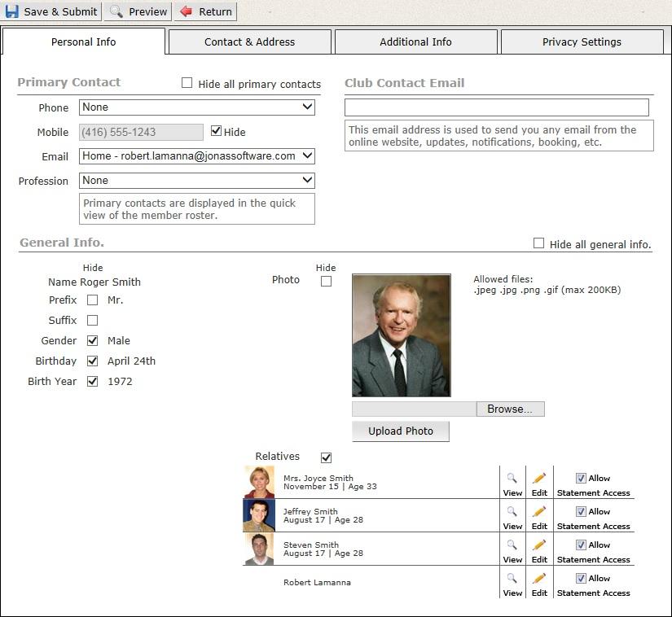The height and width of the screenshot is (617, 672).
Task: Click Roger Smith's profile photo
Action: coord(402,335)
